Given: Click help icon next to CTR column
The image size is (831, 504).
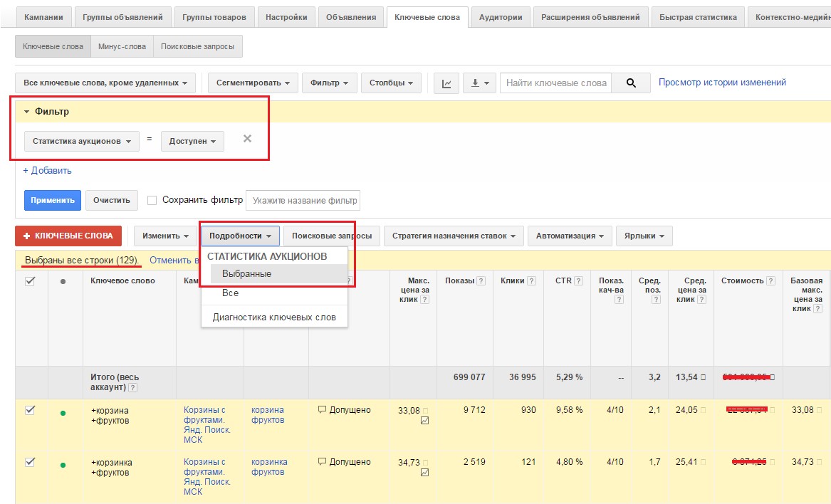Looking at the screenshot, I should (579, 281).
